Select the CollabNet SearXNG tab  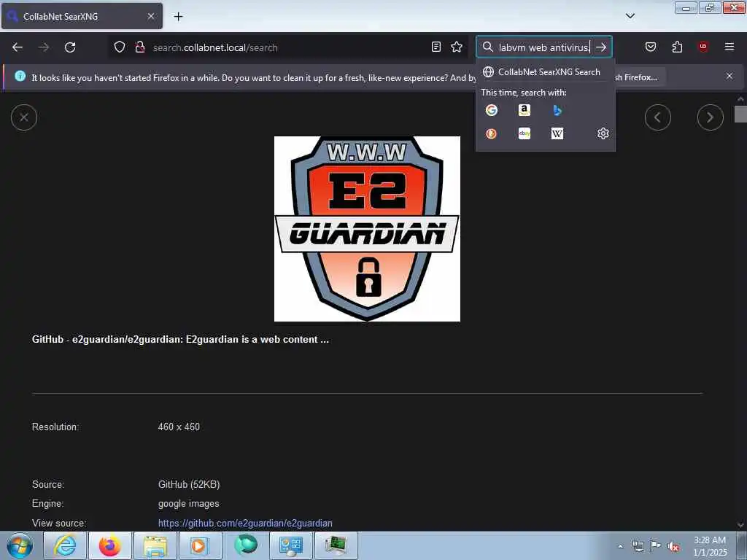click(82, 16)
